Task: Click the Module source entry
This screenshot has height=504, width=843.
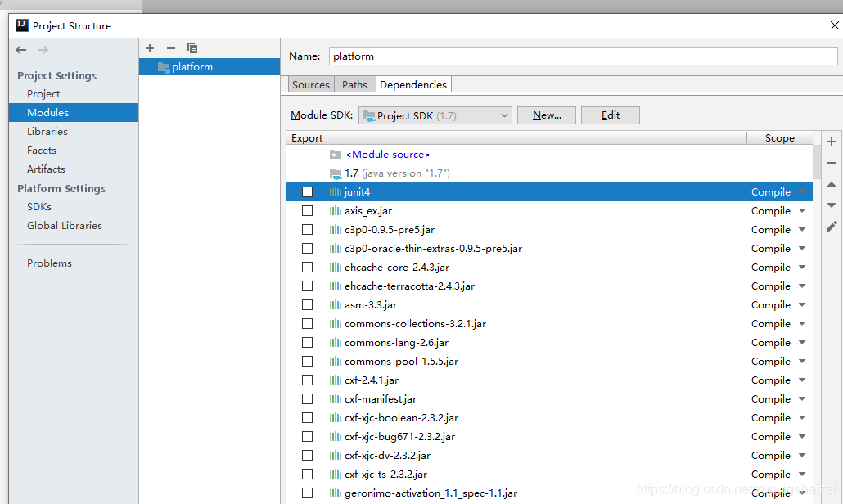Action: [x=388, y=155]
